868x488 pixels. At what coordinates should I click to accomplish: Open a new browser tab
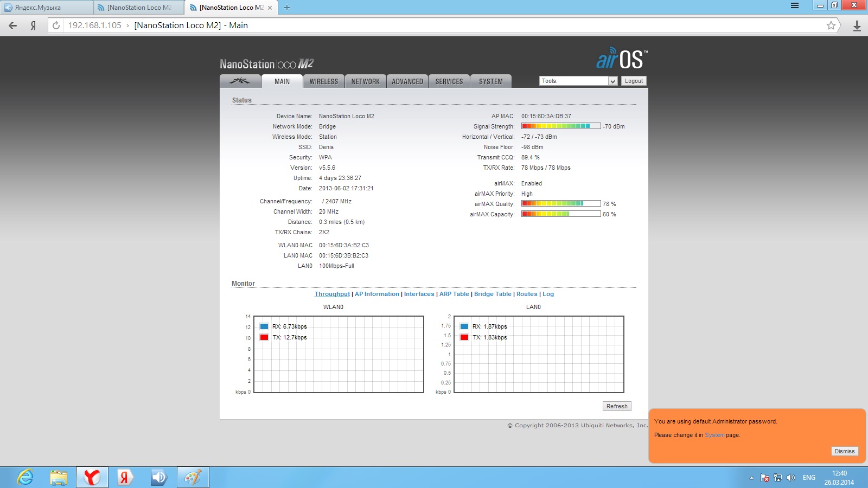287,8
